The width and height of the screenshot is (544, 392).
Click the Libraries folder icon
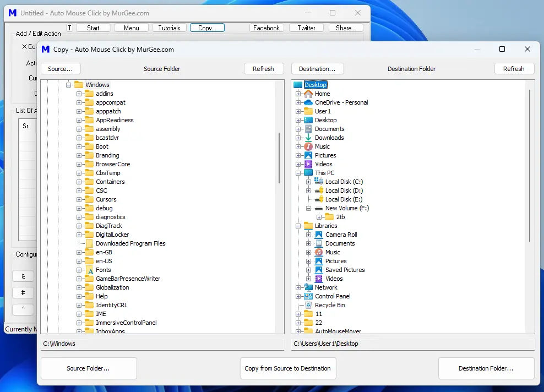coord(308,226)
